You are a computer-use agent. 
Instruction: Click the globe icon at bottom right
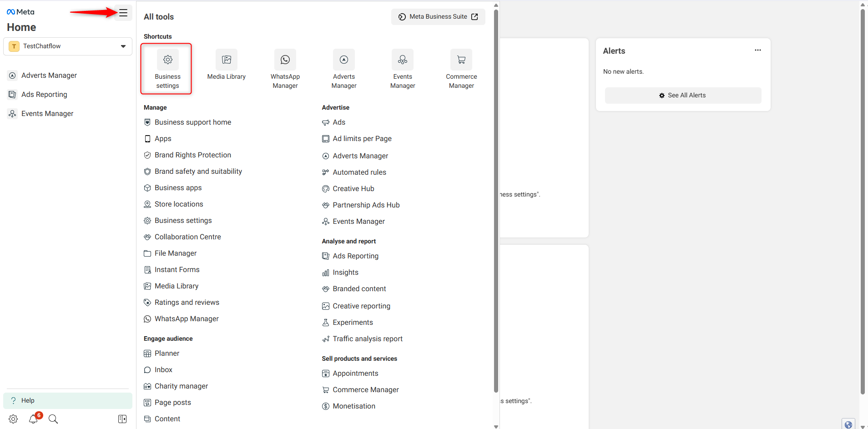click(x=848, y=424)
